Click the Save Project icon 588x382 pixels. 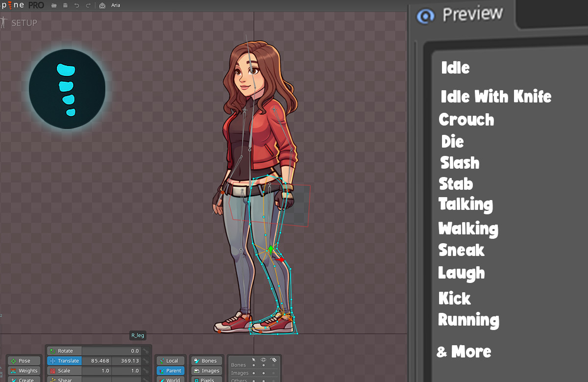(65, 4)
